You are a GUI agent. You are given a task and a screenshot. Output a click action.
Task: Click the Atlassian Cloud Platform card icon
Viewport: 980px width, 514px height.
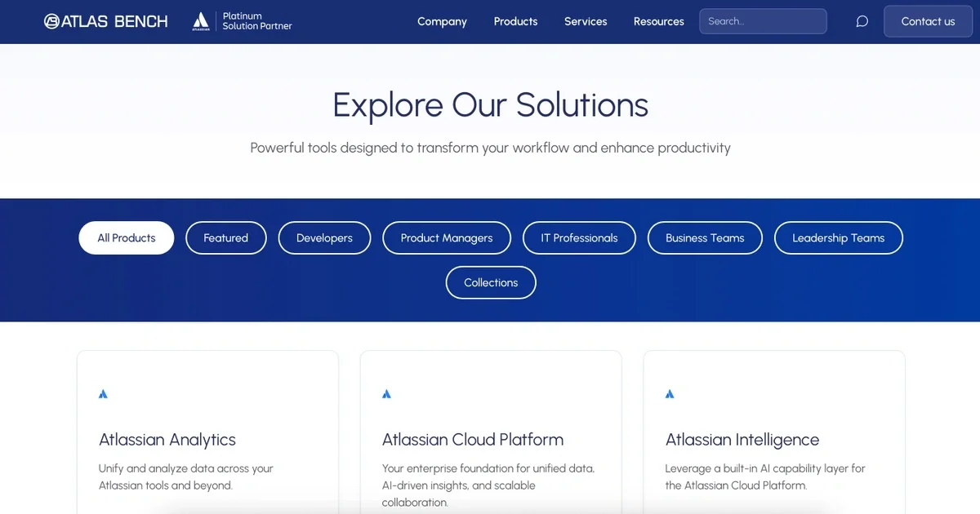[386, 394]
